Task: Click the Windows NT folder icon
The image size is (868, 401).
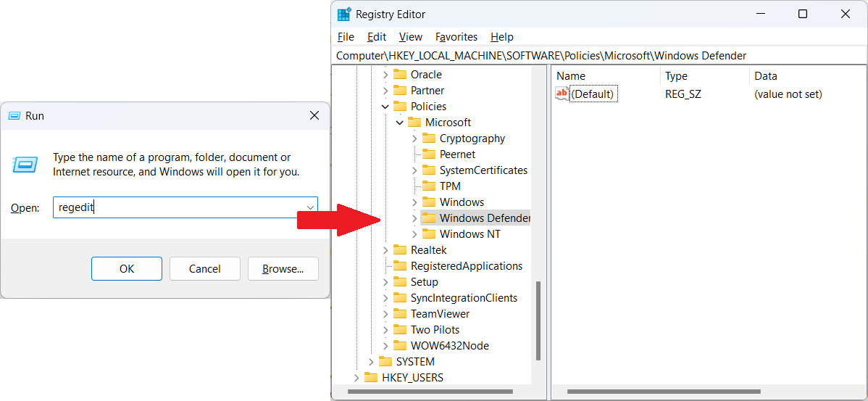Action: 428,234
